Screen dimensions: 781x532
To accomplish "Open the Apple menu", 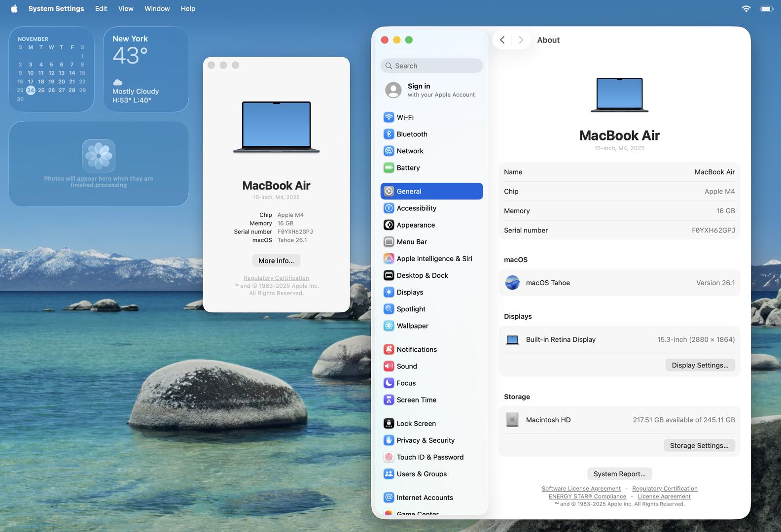I will [x=14, y=9].
